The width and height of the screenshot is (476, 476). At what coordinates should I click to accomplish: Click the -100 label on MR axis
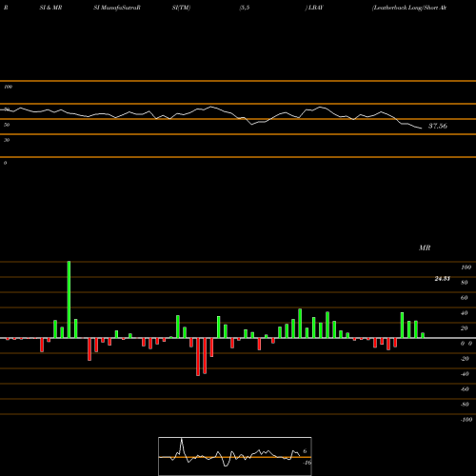(x=466, y=420)
